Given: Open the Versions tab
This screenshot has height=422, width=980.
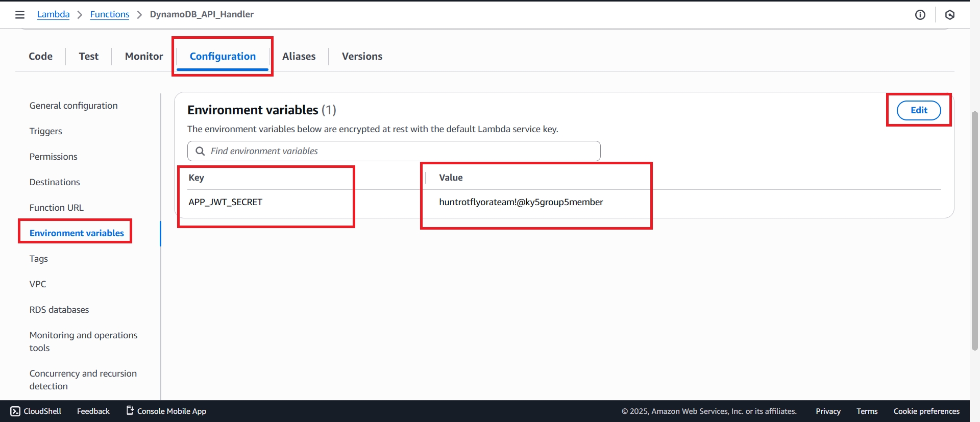Looking at the screenshot, I should [x=362, y=56].
